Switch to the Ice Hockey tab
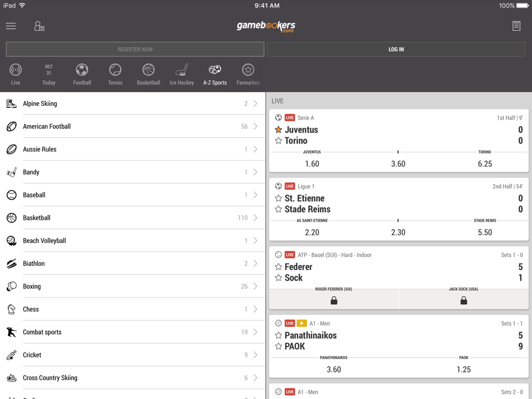This screenshot has height=399, width=532. (x=182, y=74)
